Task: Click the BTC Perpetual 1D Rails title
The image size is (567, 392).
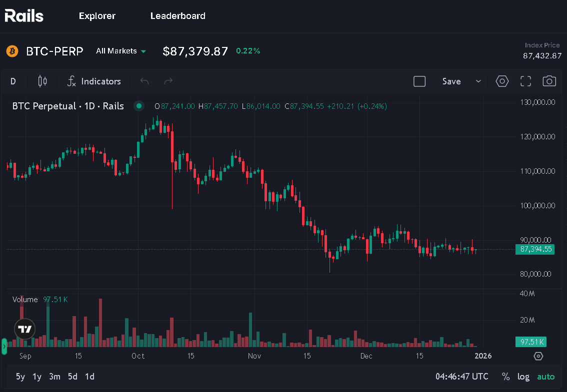Action: (x=68, y=106)
